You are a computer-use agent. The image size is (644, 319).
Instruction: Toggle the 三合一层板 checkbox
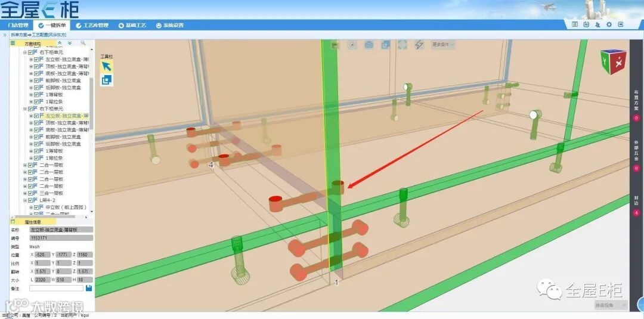(30, 193)
